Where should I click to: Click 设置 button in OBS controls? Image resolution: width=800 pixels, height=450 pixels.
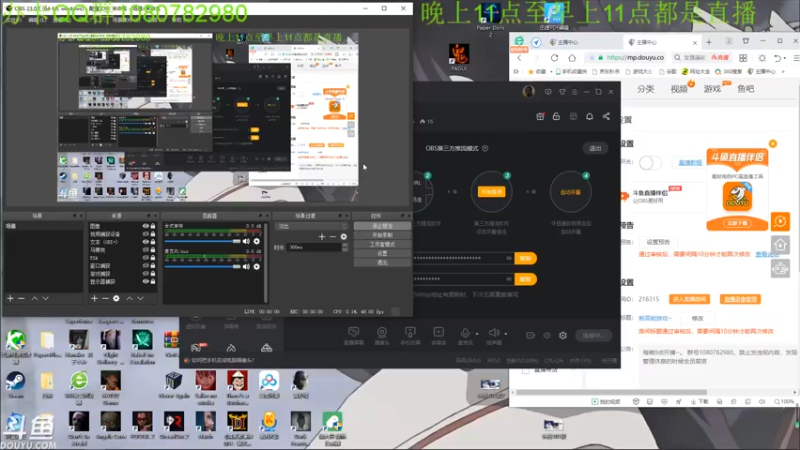point(382,253)
